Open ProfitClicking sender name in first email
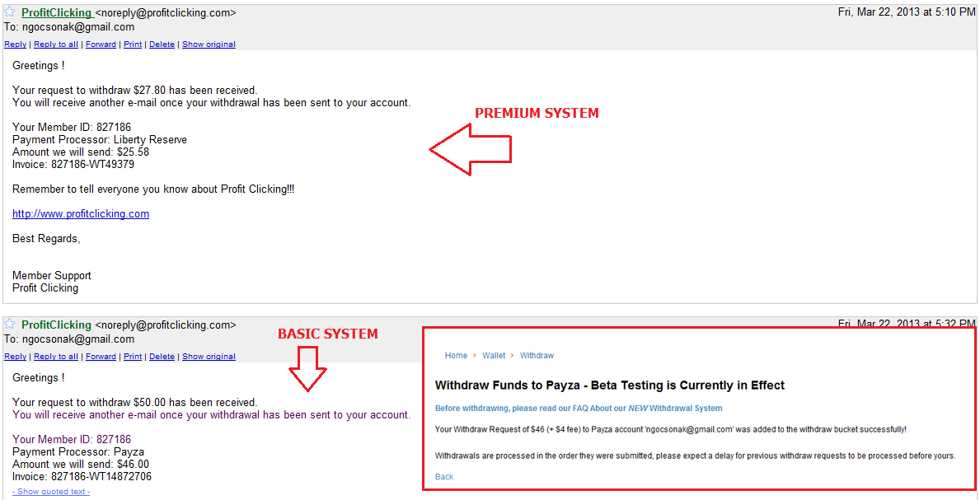Viewport: 980px width, 500px height. (57, 12)
